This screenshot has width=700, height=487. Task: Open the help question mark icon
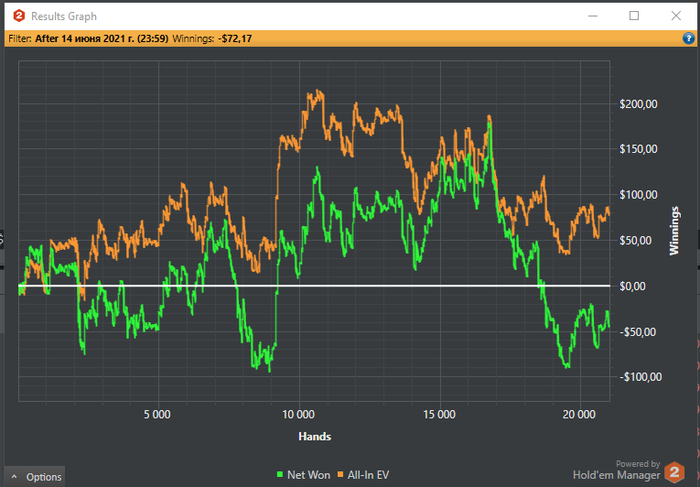pos(689,38)
